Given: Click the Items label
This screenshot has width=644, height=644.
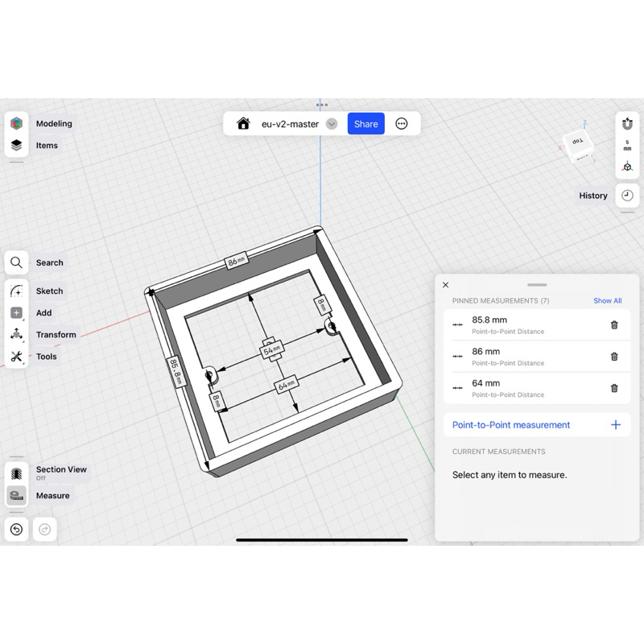Looking at the screenshot, I should click(47, 146).
